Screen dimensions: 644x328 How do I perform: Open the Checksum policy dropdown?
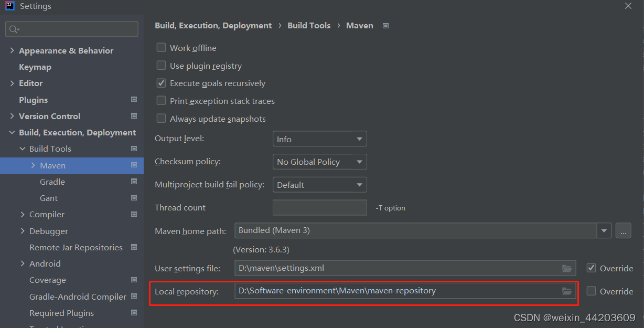point(319,162)
